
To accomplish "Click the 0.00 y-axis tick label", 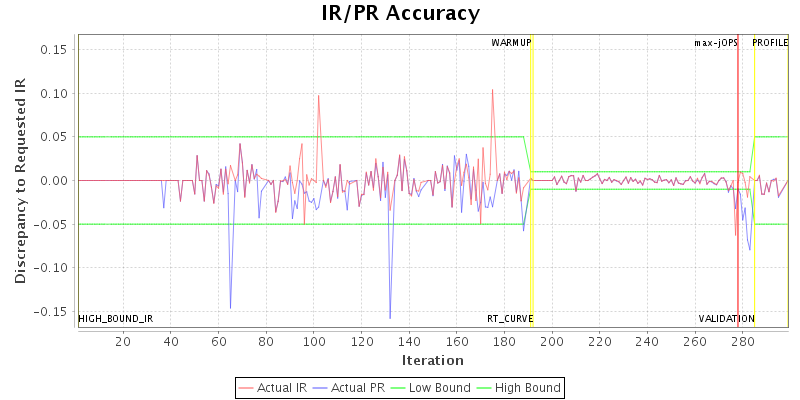I will click(x=53, y=181).
